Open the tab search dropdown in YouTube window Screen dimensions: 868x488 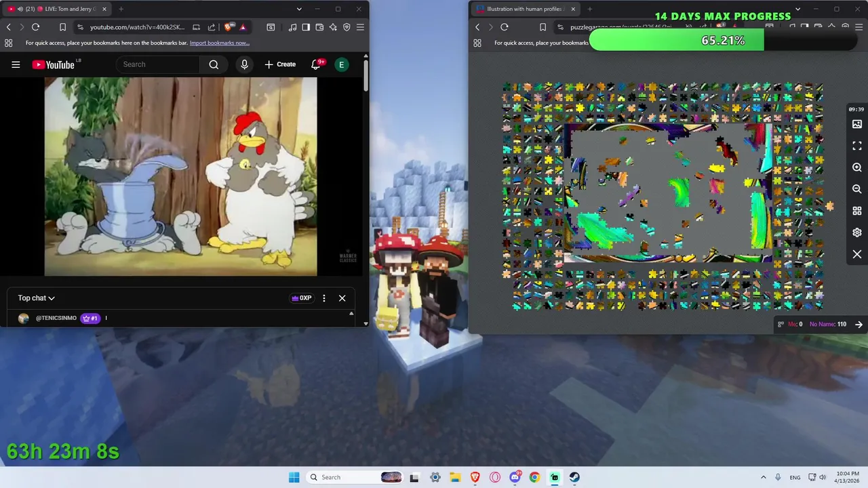[x=299, y=9]
